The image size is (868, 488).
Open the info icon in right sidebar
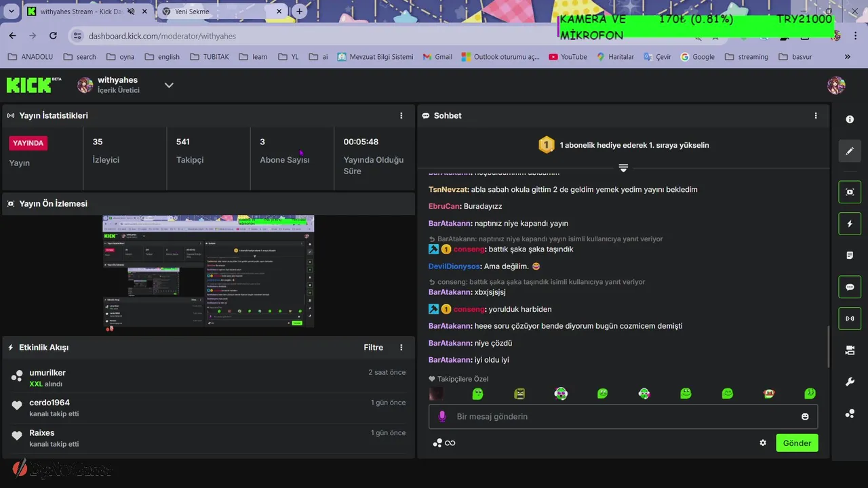(x=850, y=119)
